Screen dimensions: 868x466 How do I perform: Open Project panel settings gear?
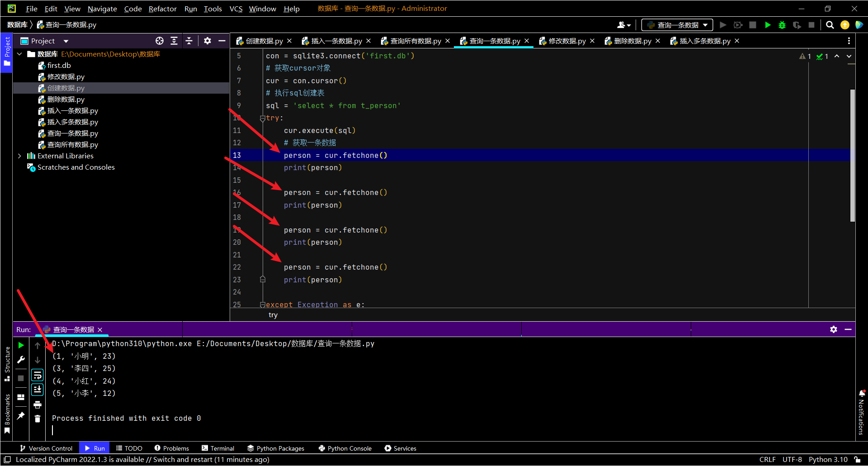(x=208, y=41)
